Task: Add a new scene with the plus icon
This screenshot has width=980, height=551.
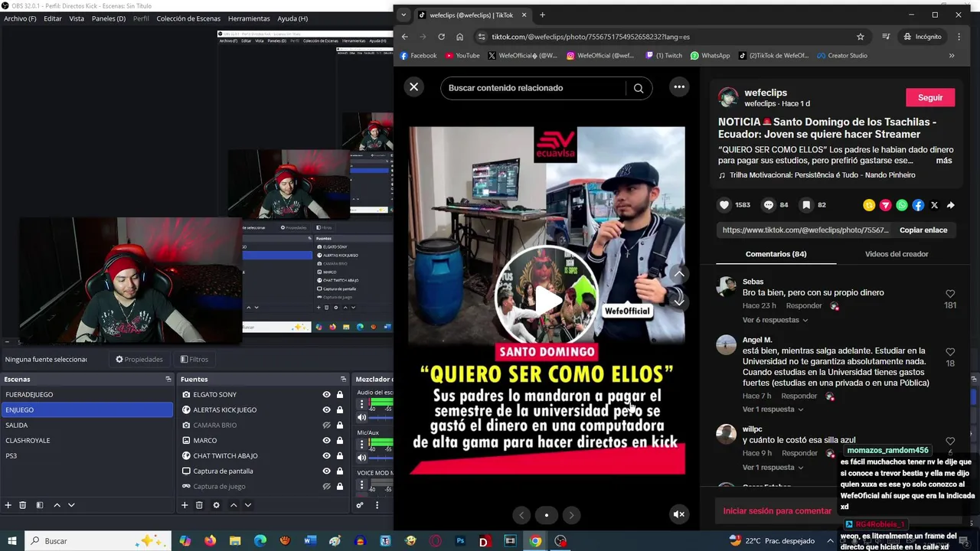Action: (8, 505)
